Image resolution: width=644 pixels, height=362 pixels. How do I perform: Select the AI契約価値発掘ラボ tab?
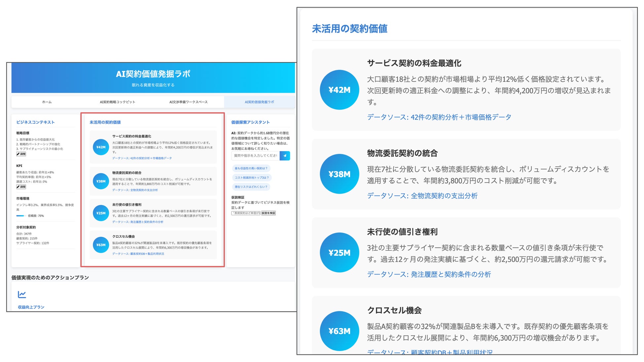coord(259,102)
